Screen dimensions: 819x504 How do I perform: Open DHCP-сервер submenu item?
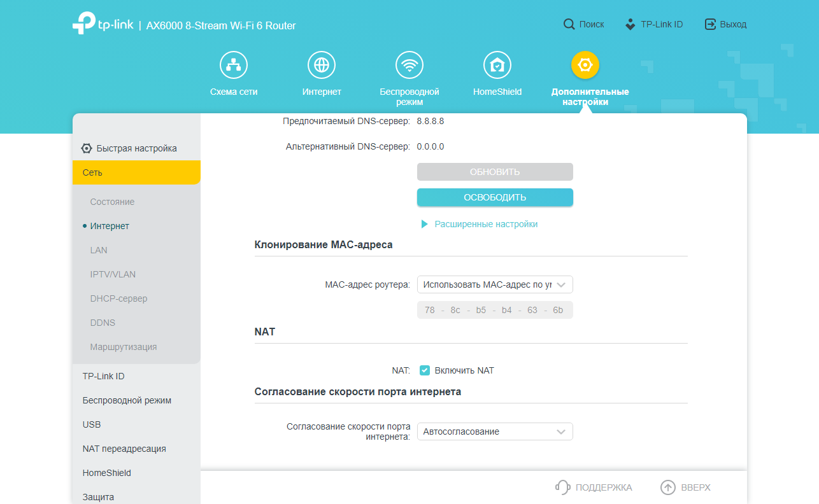pos(118,298)
